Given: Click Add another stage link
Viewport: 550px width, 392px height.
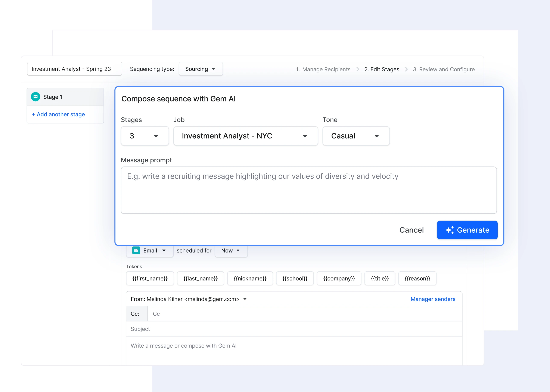Looking at the screenshot, I should pos(58,115).
